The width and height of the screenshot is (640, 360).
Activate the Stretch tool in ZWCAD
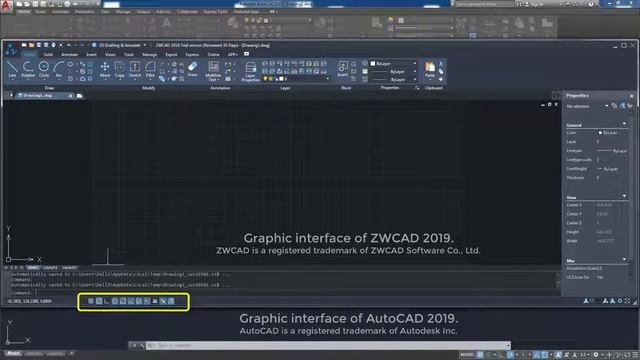click(x=135, y=69)
